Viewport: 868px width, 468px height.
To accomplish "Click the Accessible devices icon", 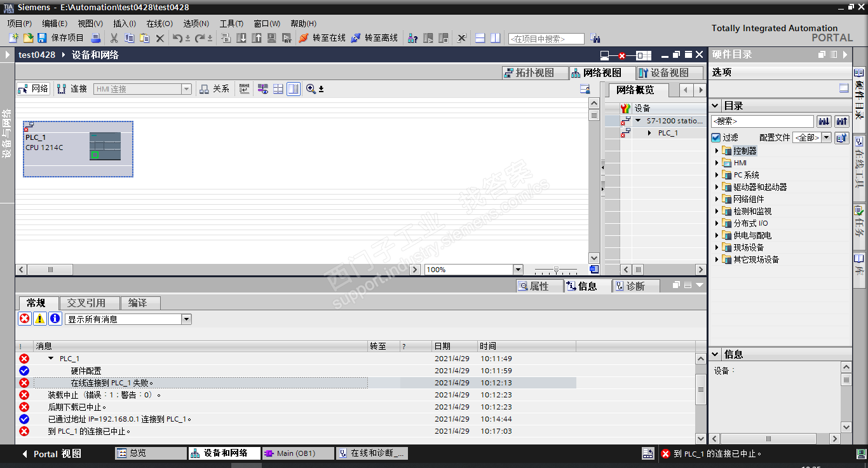I will click(412, 38).
